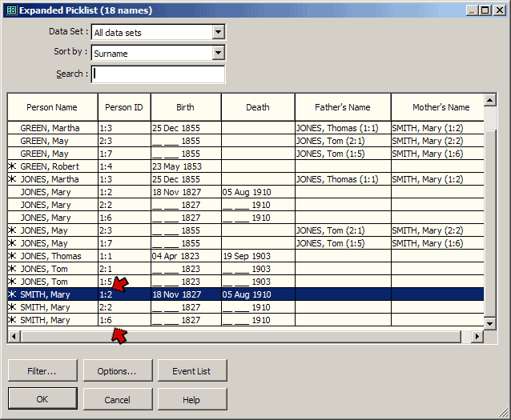
Task: Click the primary marker beside JONES, Thomas
Action: 12,255
